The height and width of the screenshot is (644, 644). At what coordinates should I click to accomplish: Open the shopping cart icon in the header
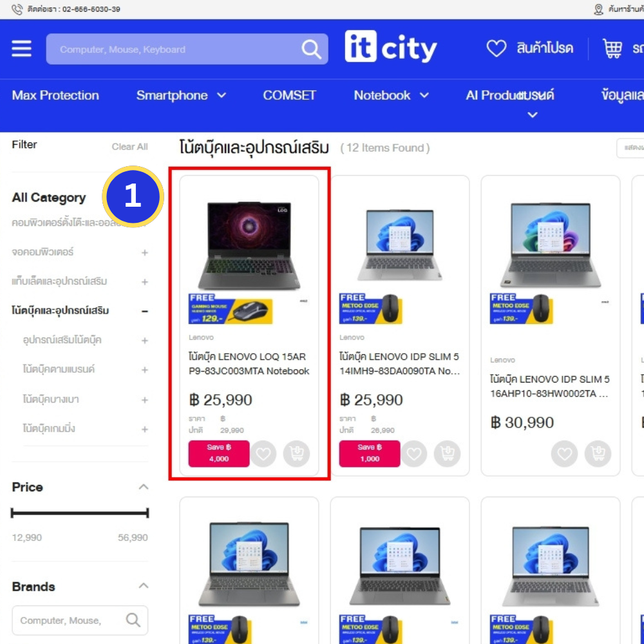(612, 48)
